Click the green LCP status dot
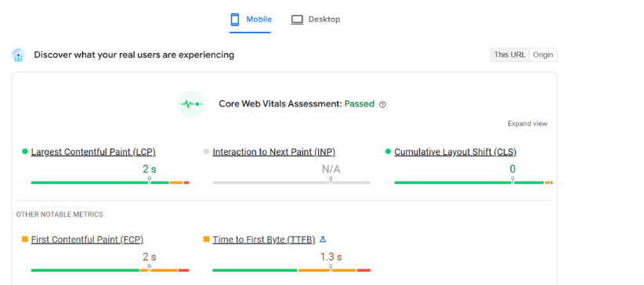Image resolution: width=644 pixels, height=285 pixels. tap(24, 152)
